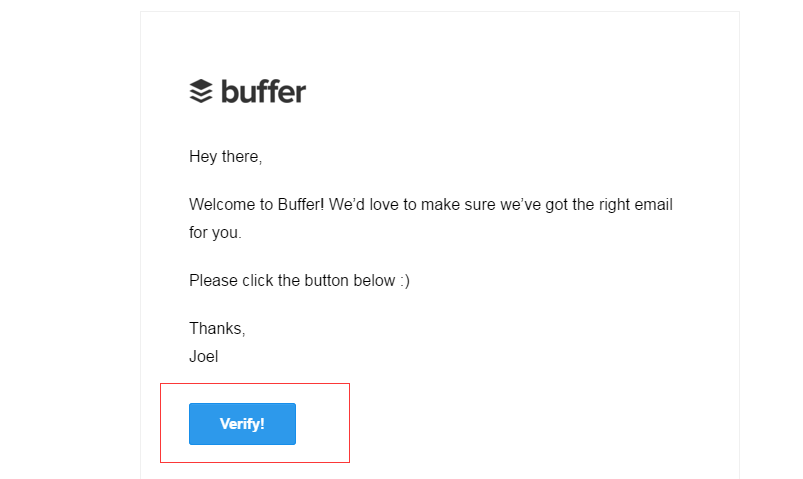803x479 pixels.
Task: Click the word "there," in the greeting
Action: click(x=242, y=156)
